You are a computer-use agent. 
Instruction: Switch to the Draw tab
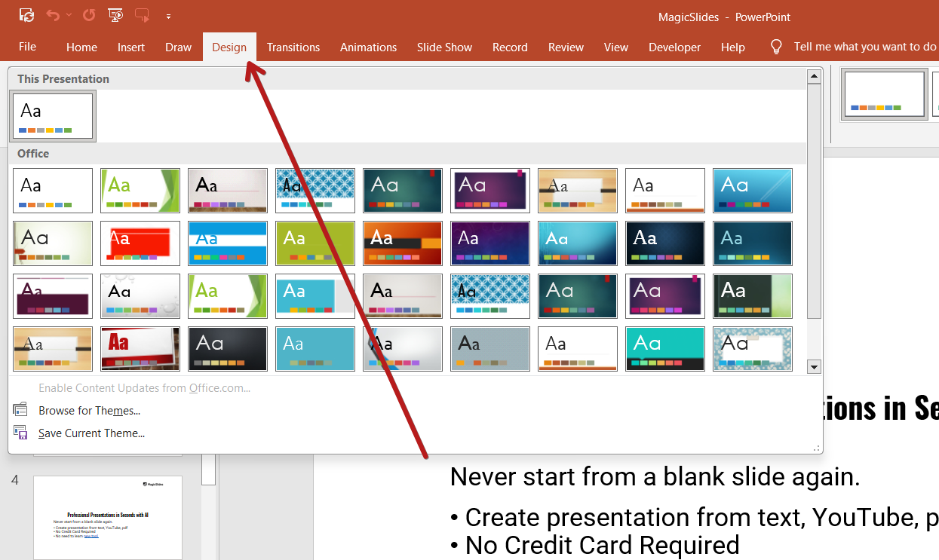tap(179, 47)
